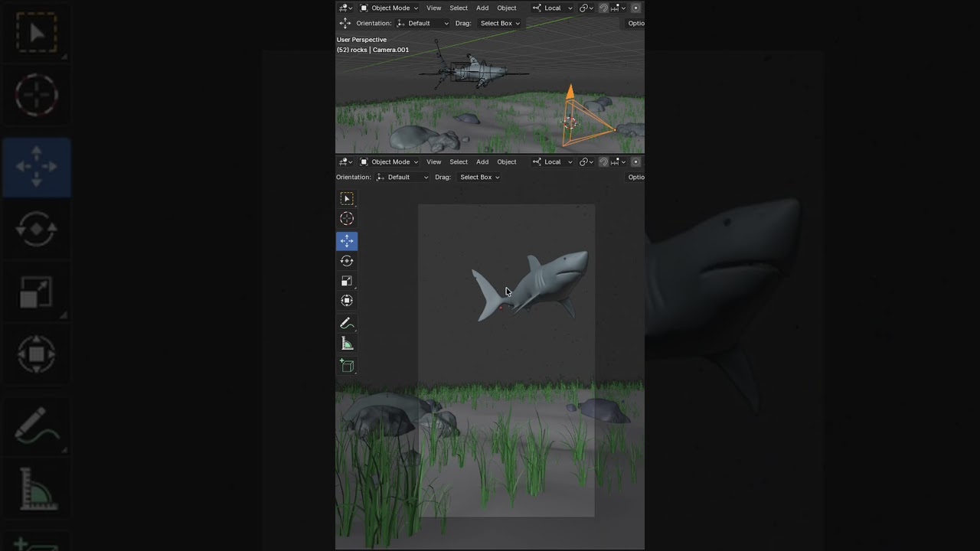Viewport: 980px width, 551px height.
Task: Open editor type menu in top viewport
Action: [346, 8]
